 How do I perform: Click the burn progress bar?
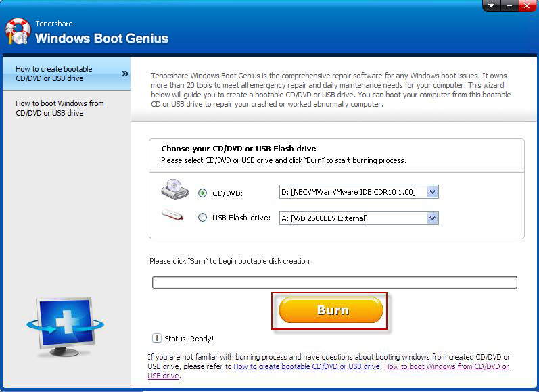pyautogui.click(x=334, y=283)
